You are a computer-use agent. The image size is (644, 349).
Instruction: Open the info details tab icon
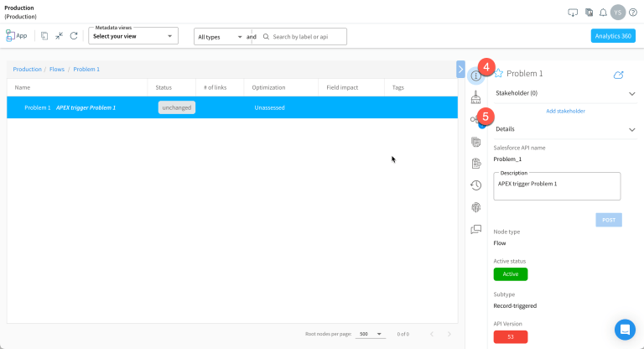point(475,76)
